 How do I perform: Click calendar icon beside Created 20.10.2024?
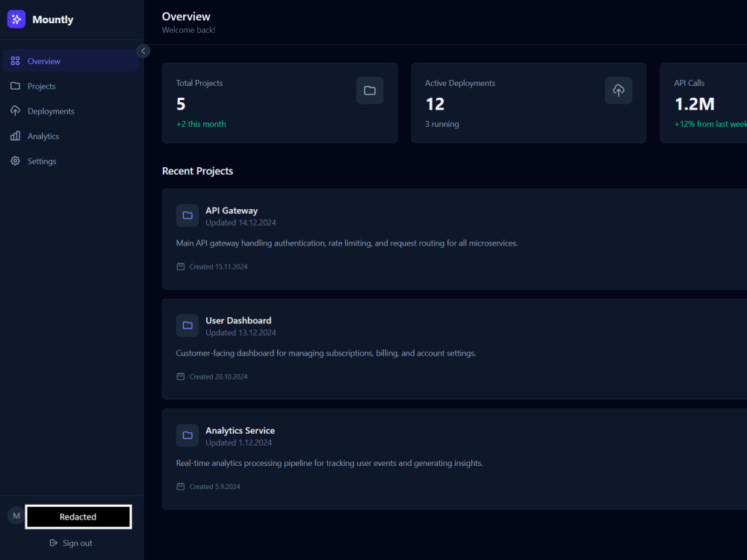(181, 376)
